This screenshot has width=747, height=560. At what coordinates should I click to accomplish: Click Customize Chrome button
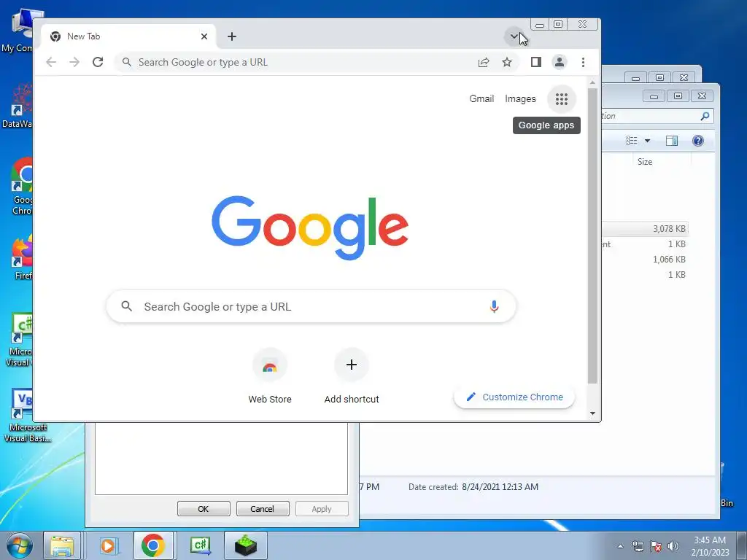pos(514,397)
